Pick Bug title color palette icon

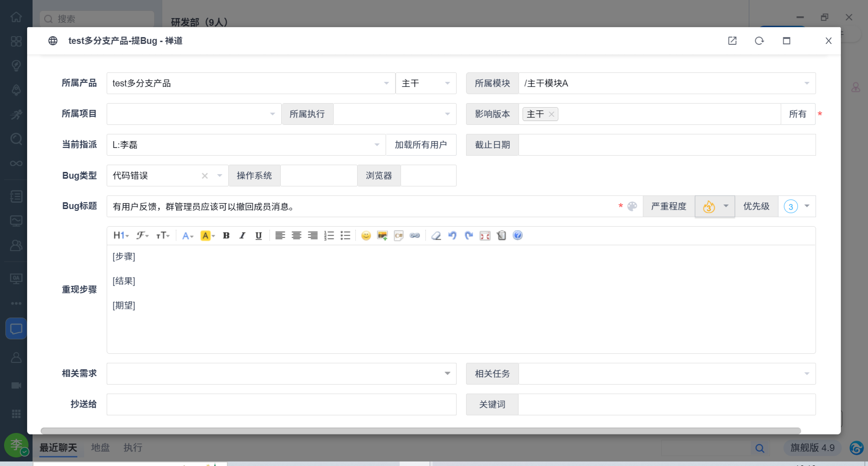click(x=632, y=206)
